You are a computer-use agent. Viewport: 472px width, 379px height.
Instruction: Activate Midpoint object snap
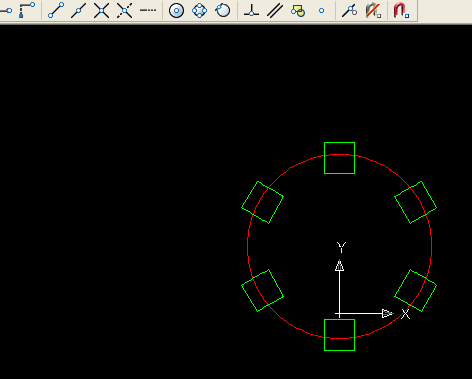tap(78, 10)
